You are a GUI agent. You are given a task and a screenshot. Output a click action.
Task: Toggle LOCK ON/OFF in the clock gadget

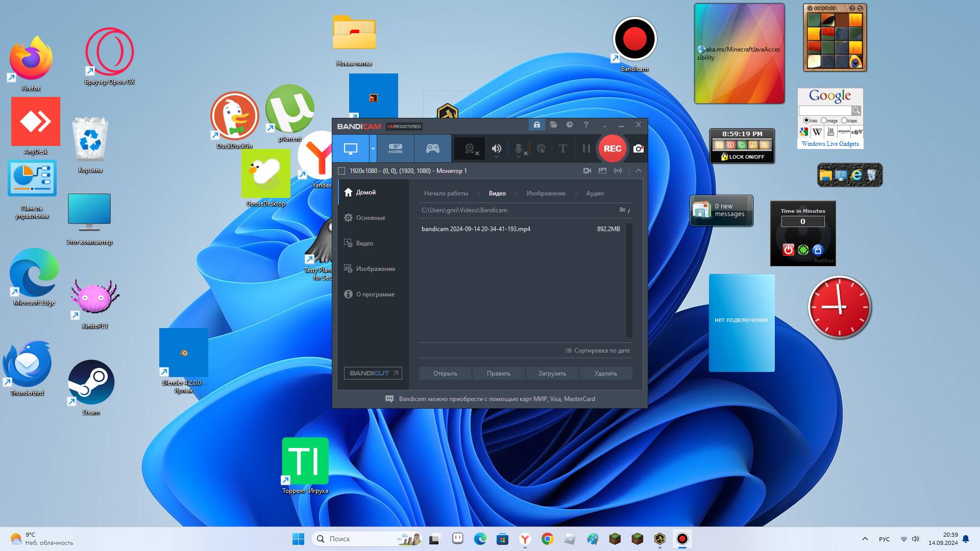point(743,157)
